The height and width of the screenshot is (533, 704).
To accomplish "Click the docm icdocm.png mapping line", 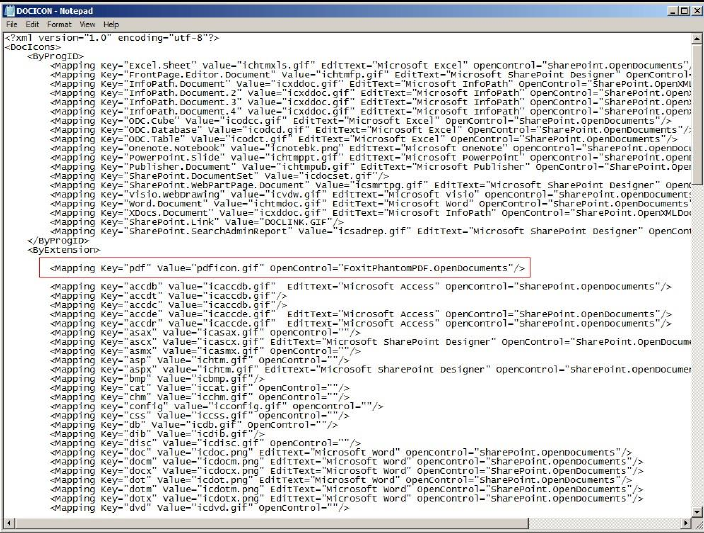I will pos(346,462).
